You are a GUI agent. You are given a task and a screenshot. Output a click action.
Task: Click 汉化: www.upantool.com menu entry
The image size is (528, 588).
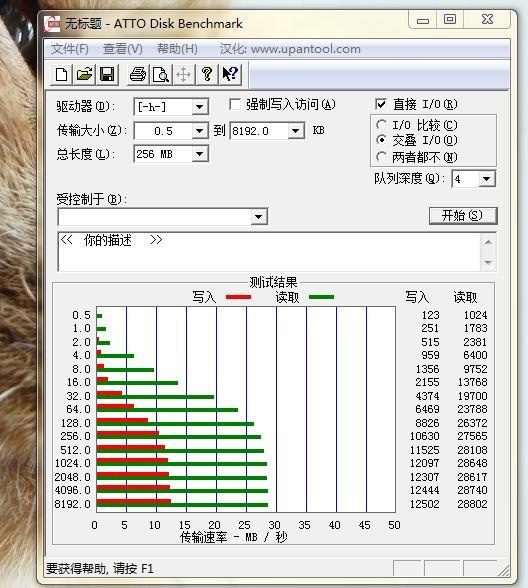click(290, 49)
